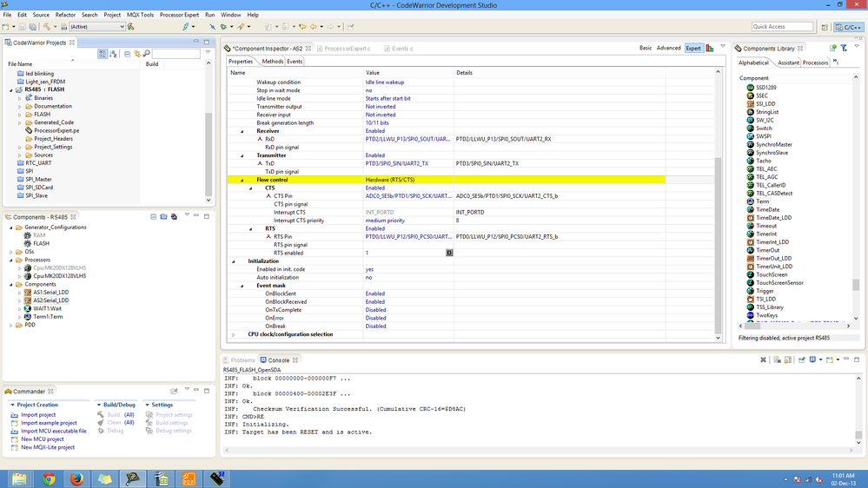Switch to the Methods tab
This screenshot has height=488, width=868.
(x=272, y=62)
